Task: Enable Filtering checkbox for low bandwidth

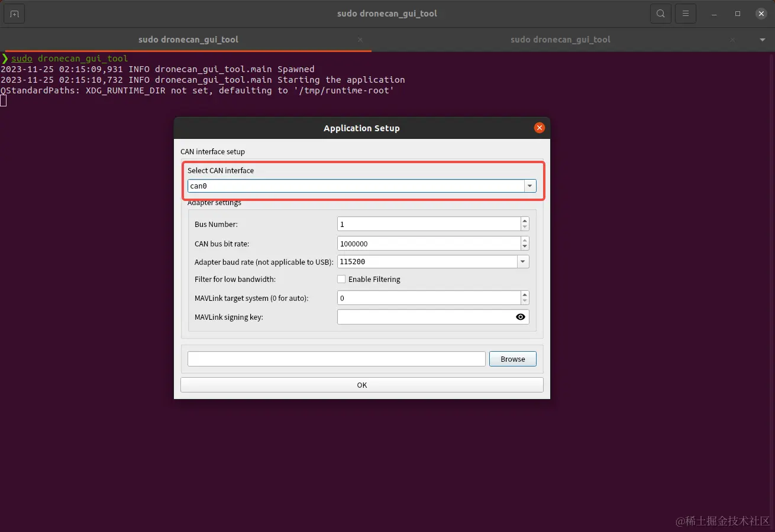Action: (x=341, y=279)
